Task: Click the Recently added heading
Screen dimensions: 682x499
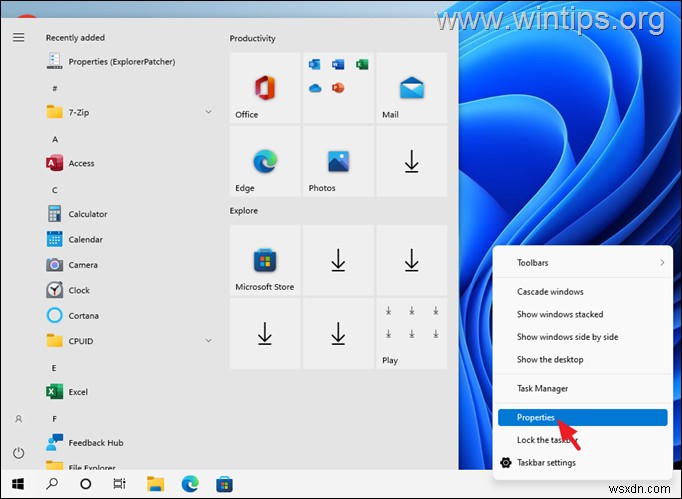Action: click(x=75, y=37)
